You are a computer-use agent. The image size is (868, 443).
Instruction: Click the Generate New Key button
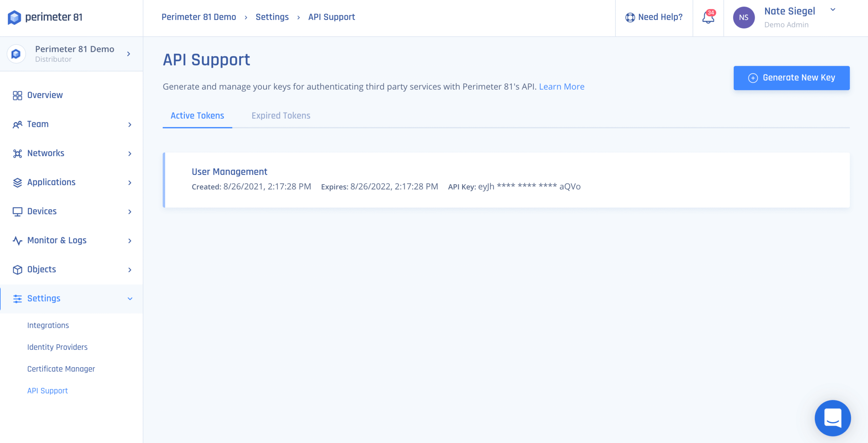point(791,78)
